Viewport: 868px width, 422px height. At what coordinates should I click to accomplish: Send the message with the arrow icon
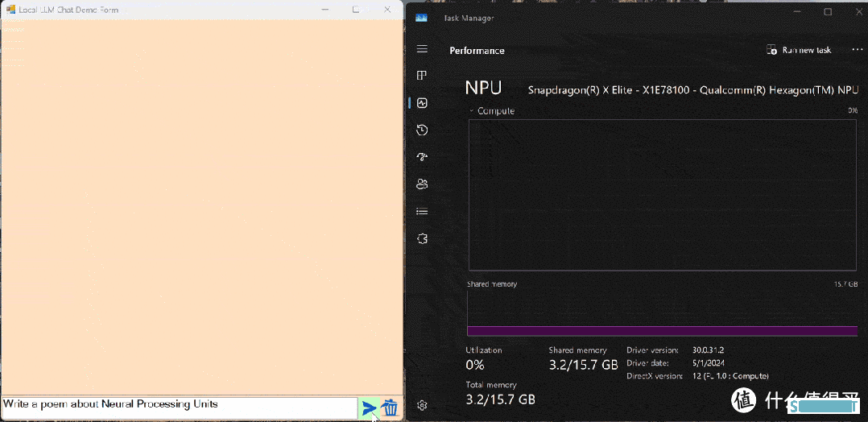370,408
